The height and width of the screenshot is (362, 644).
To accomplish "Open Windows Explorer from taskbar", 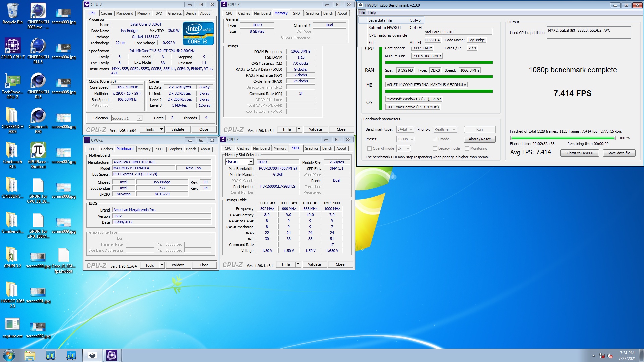I will click(30, 355).
